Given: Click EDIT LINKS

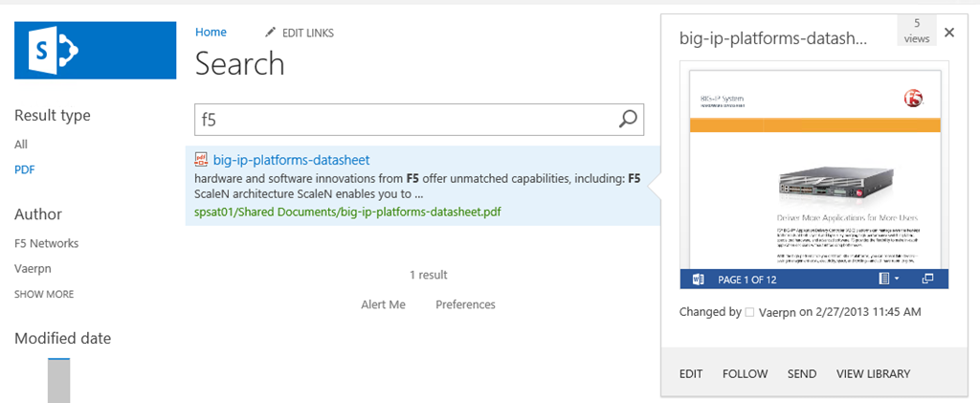Looking at the screenshot, I should (x=308, y=34).
